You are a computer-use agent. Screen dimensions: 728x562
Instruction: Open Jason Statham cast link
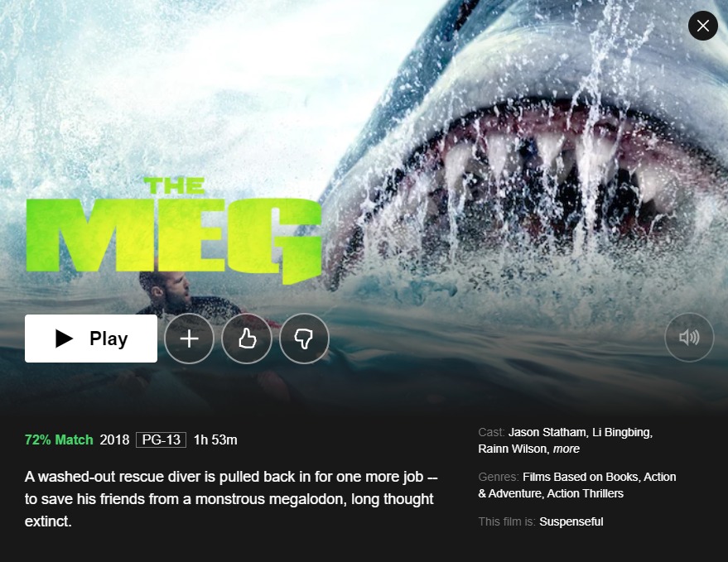[x=547, y=432]
